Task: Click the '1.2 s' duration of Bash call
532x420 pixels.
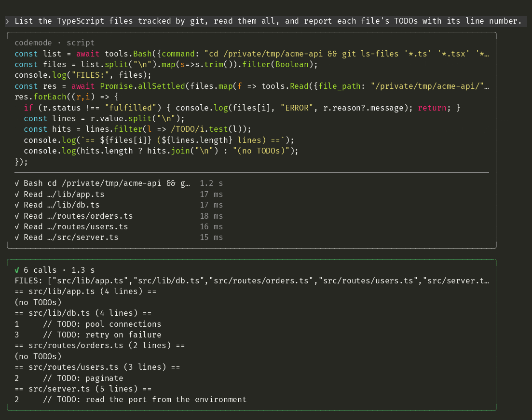Action: 211,183
